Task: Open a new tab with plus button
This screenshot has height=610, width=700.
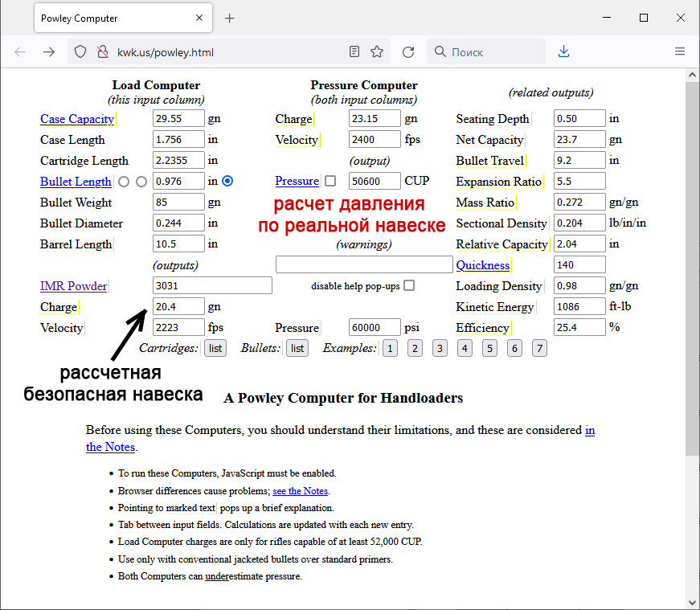Action: tap(230, 18)
